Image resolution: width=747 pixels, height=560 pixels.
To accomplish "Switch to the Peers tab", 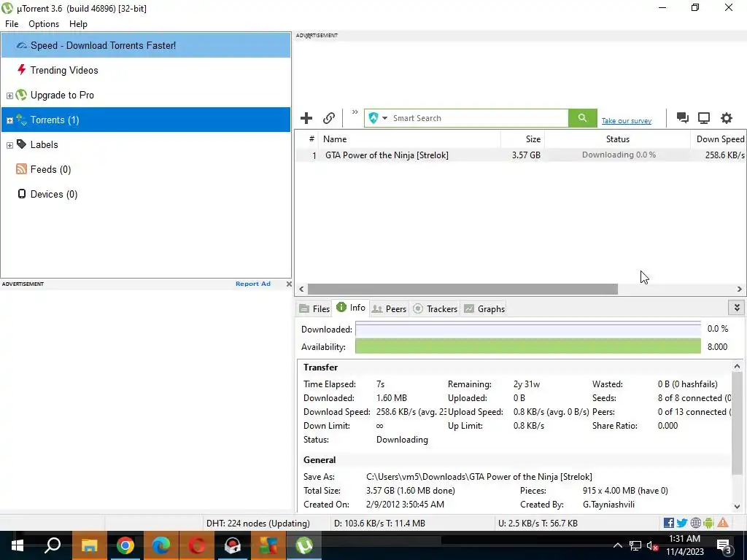I will click(x=390, y=308).
